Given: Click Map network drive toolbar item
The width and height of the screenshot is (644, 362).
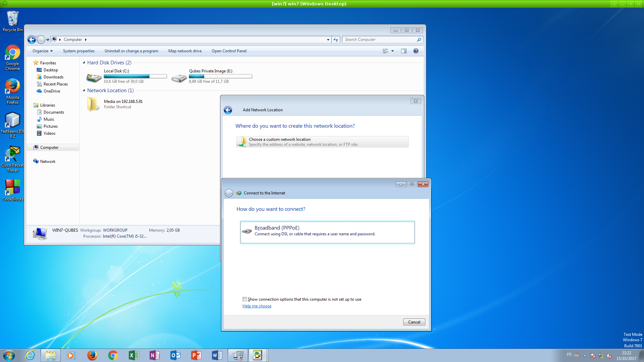Looking at the screenshot, I should 185,51.
